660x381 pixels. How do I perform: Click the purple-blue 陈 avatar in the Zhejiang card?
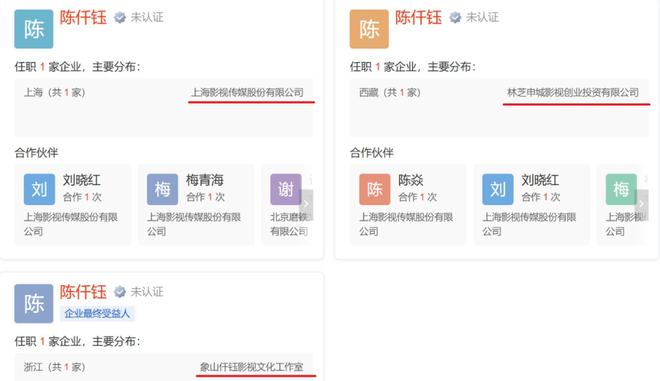[34, 304]
